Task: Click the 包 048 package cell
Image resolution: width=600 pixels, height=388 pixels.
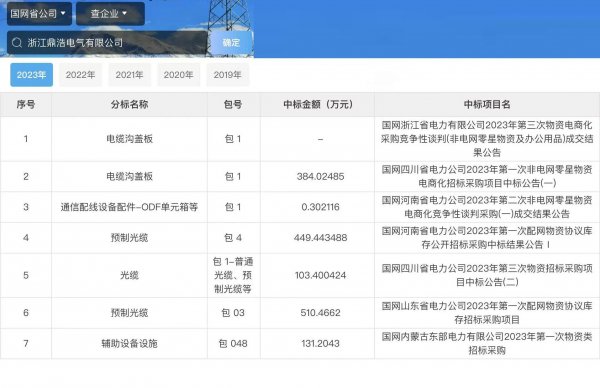Action: [x=233, y=343]
